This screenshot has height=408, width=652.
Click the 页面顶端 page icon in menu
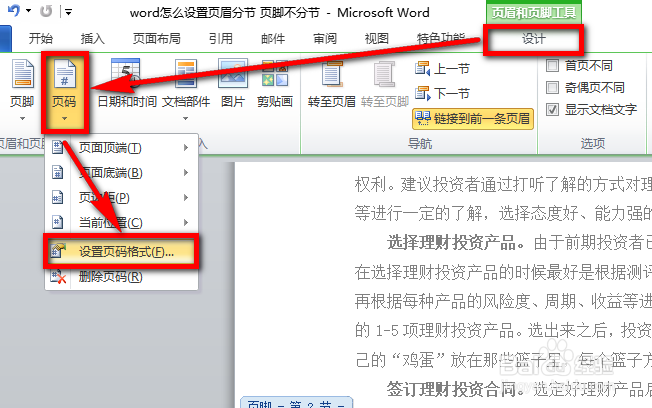click(57, 147)
